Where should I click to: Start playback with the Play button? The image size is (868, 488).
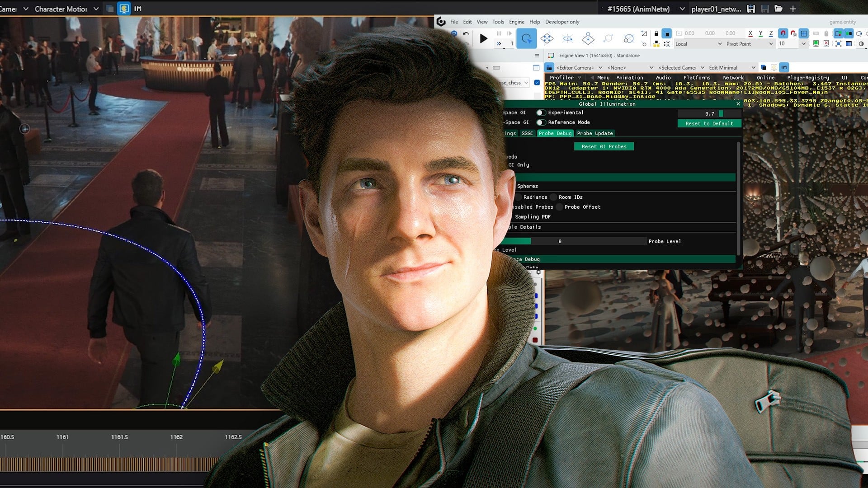483,38
